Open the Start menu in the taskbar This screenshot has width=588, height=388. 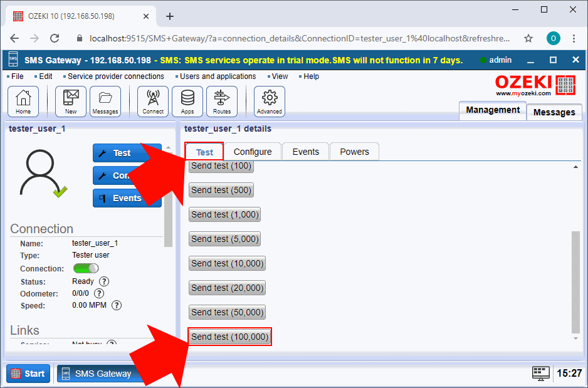[x=28, y=374]
